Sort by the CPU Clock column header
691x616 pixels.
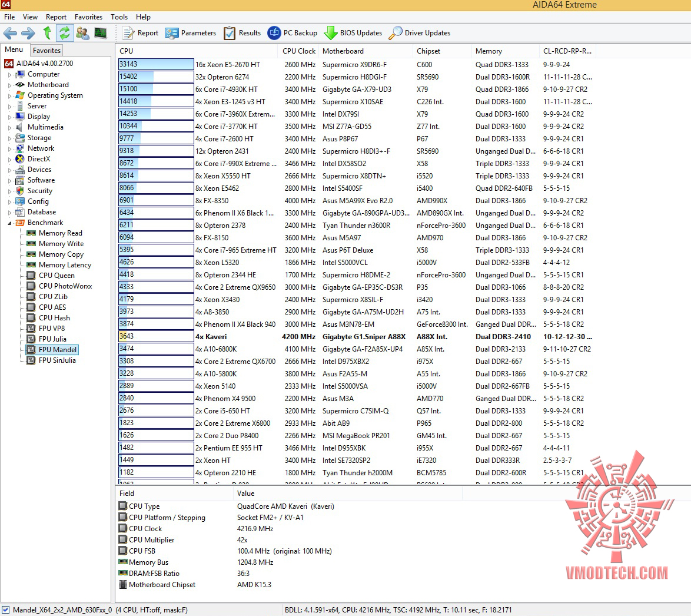299,51
